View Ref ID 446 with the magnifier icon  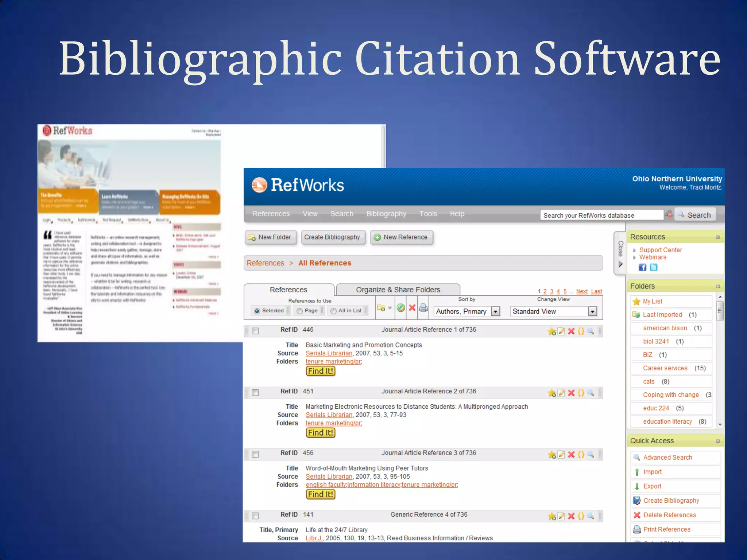click(x=591, y=331)
